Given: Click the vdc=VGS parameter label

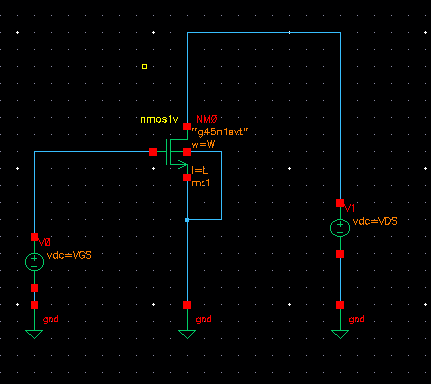Looking at the screenshot, I should coord(69,255).
